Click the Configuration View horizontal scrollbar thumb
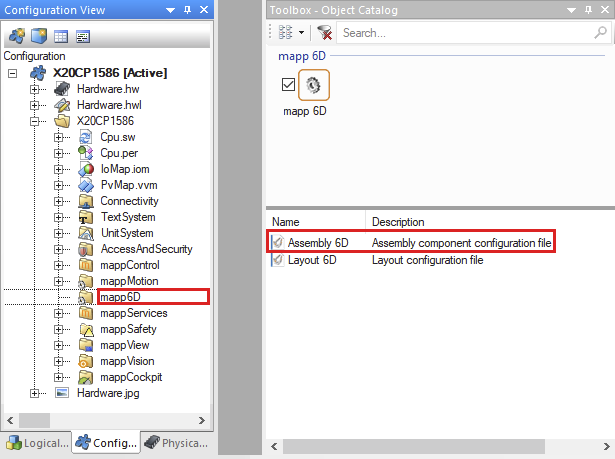Image resolution: width=615 pixels, height=459 pixels. [x=35, y=420]
